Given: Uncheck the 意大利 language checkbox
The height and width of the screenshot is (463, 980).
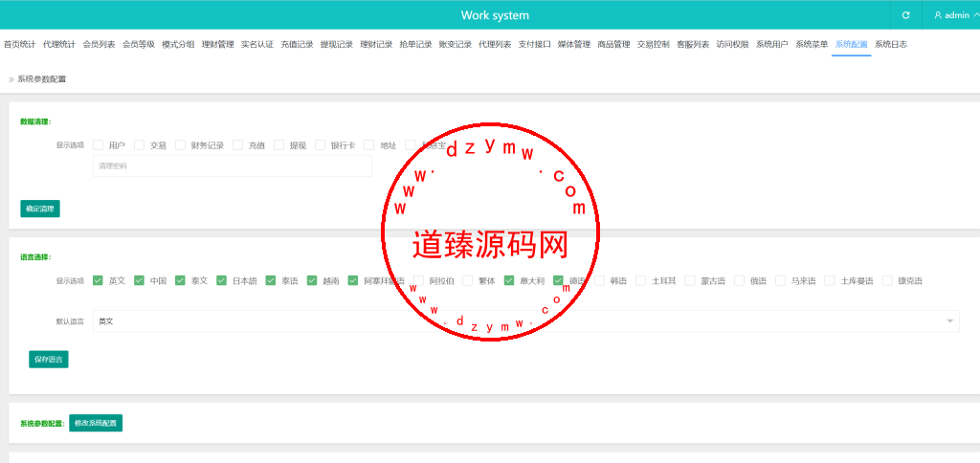Looking at the screenshot, I should tap(509, 280).
